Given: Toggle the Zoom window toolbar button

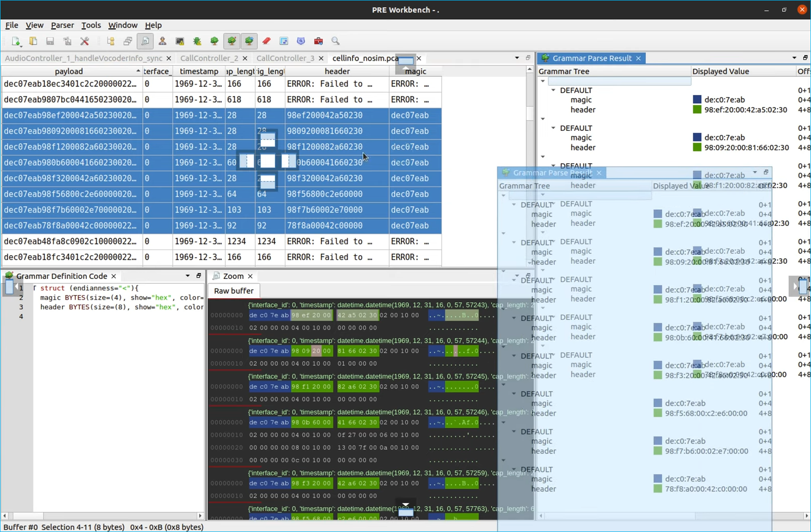Looking at the screenshot, I should click(x=145, y=41).
